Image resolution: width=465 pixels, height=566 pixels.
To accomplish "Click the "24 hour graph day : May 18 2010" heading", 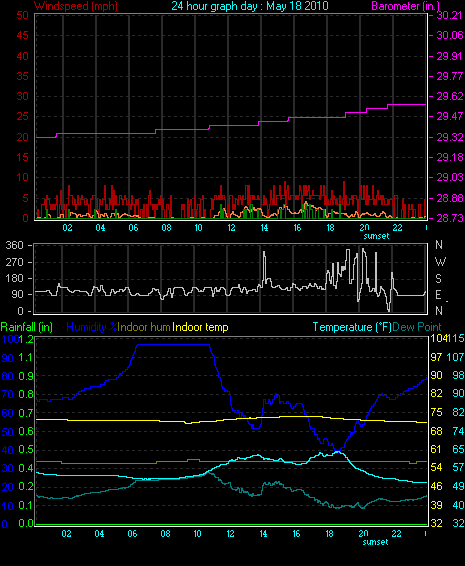I will pyautogui.click(x=250, y=6).
